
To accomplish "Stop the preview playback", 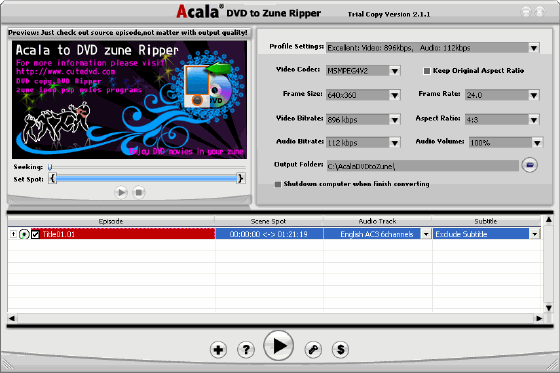I will pos(139,193).
